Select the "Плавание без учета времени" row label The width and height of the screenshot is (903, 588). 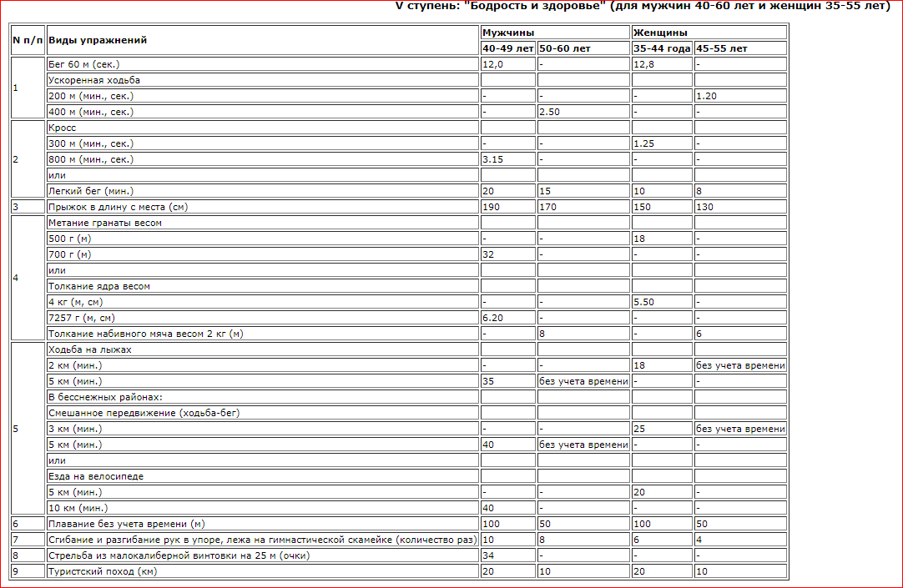tap(127, 524)
